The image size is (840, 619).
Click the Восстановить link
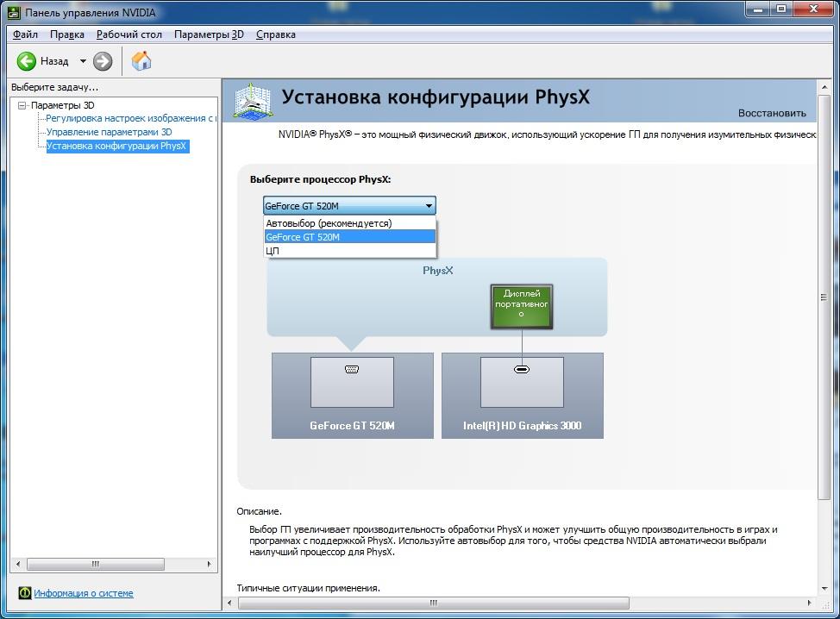coord(772,113)
